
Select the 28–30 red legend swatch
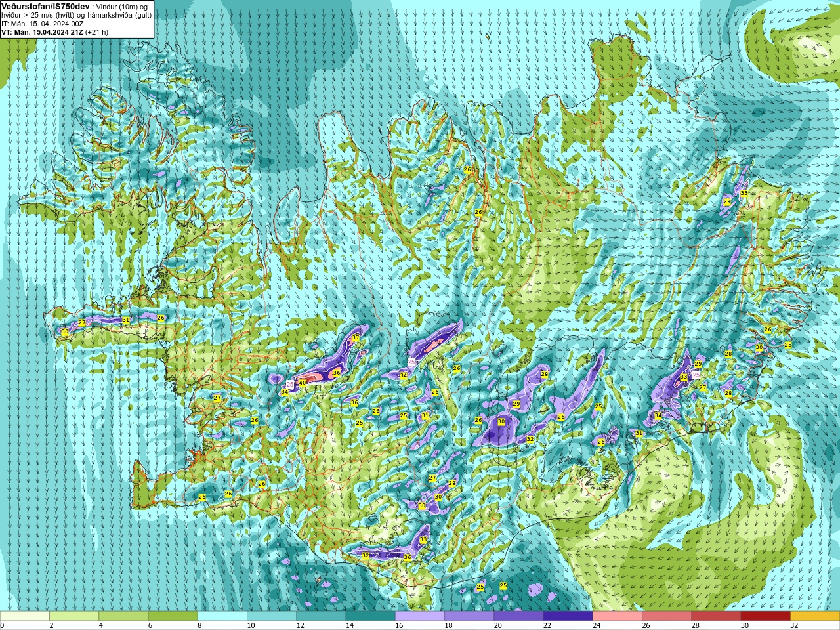pos(716,616)
